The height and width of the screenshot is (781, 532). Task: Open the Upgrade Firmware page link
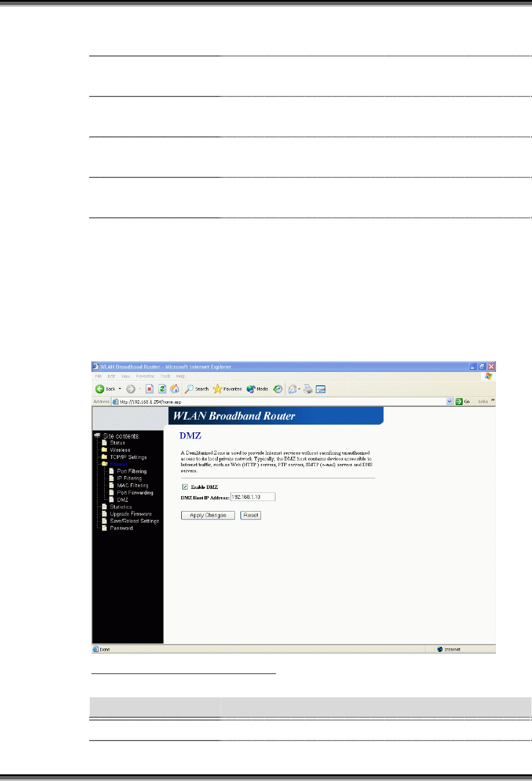coord(131,514)
